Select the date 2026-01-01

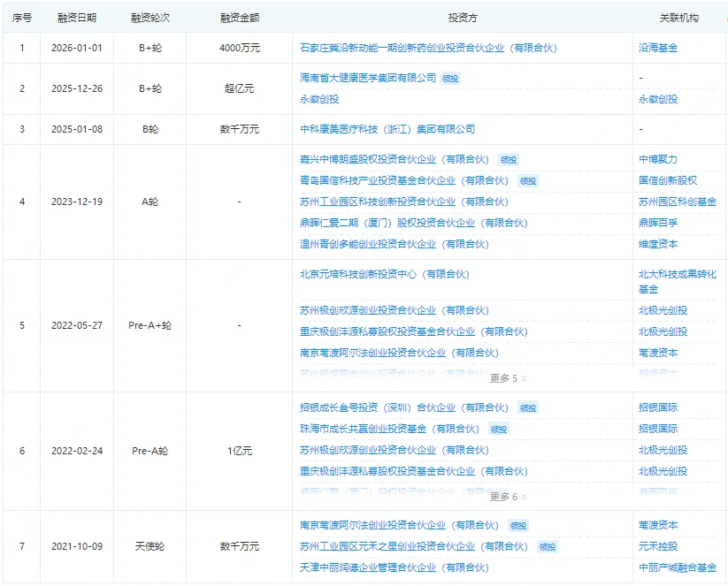click(77, 48)
